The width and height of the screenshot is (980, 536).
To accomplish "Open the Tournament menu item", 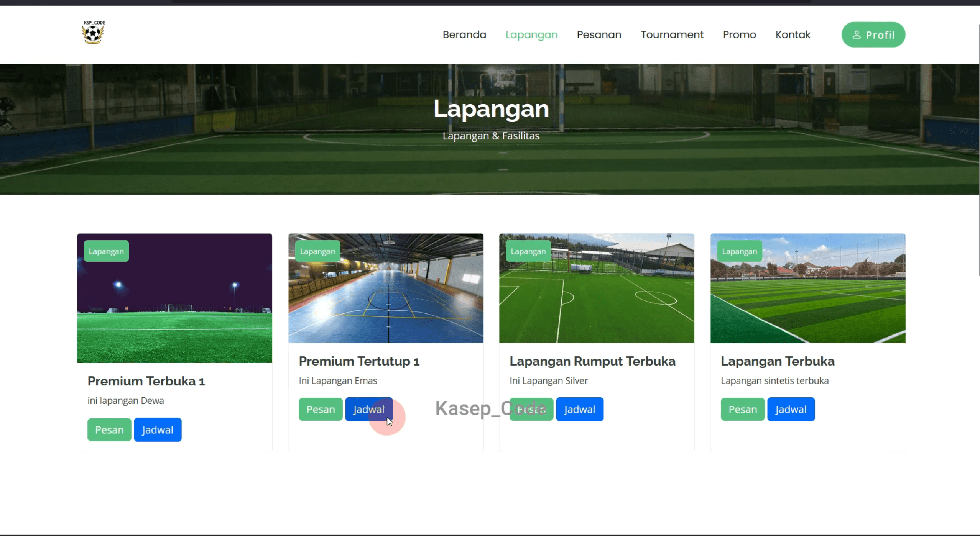I will point(672,34).
